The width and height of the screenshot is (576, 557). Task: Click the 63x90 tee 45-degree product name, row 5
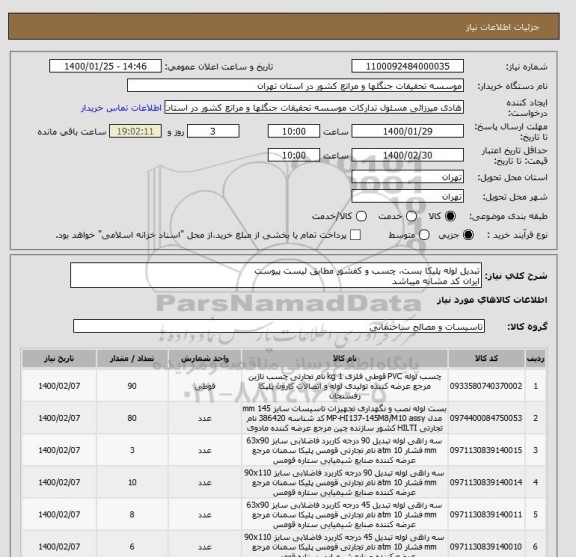(345, 515)
